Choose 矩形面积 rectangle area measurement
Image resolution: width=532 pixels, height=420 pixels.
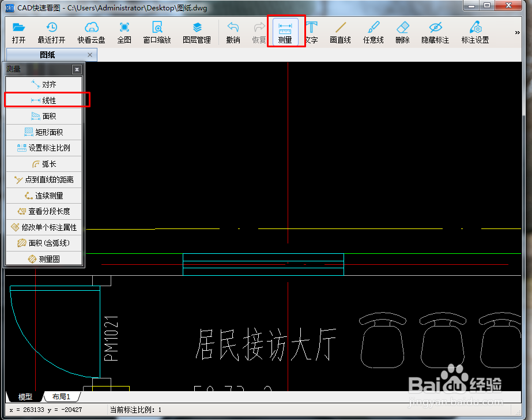point(44,132)
